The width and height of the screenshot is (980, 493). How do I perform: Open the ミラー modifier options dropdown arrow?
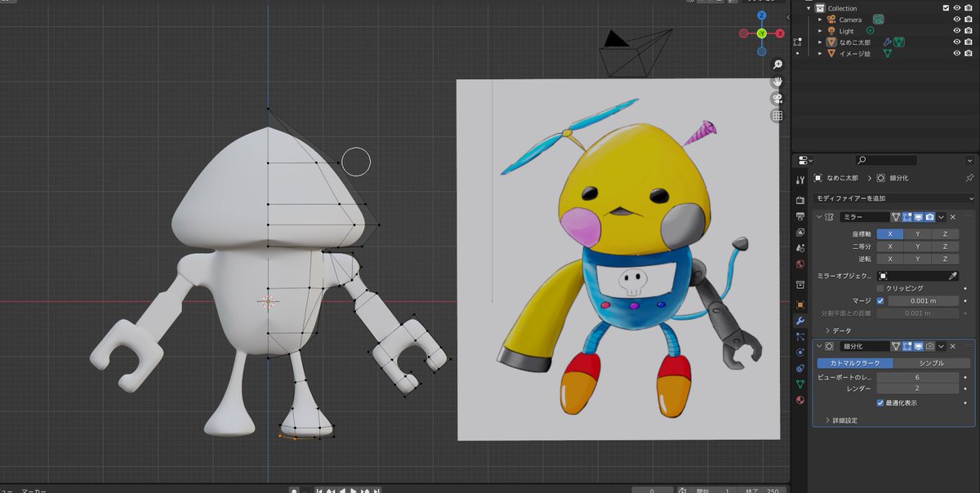[x=941, y=216]
